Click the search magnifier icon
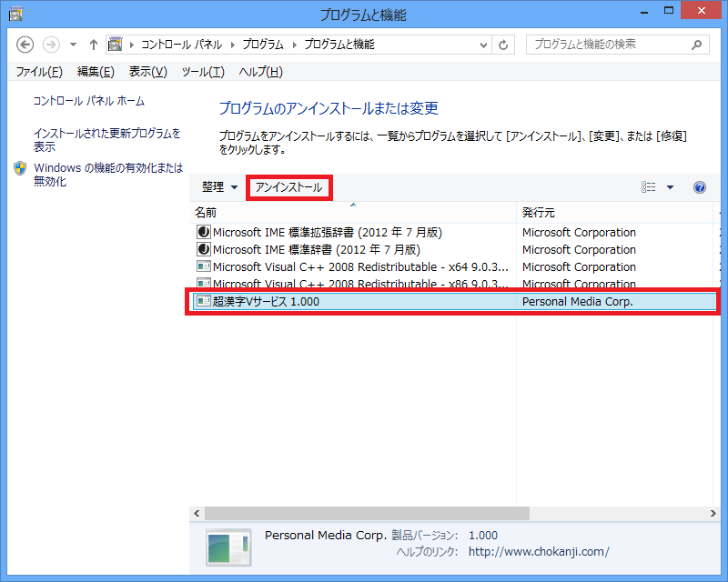728x582 pixels. click(x=696, y=45)
